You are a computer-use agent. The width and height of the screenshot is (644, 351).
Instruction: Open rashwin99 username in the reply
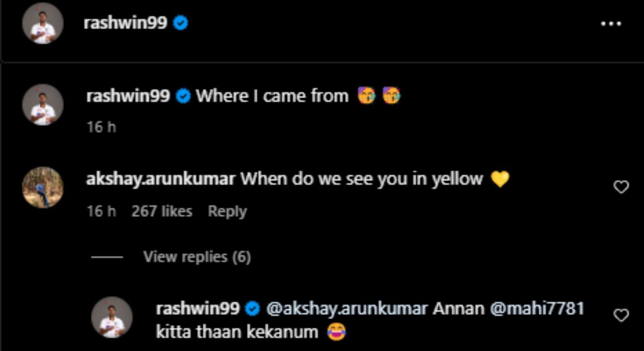click(198, 308)
